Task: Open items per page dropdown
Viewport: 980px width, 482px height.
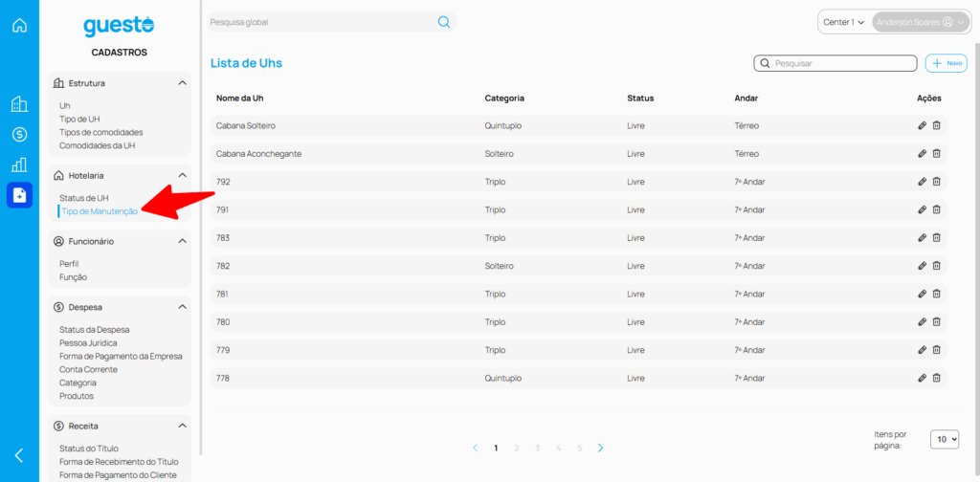Action: pyautogui.click(x=944, y=439)
